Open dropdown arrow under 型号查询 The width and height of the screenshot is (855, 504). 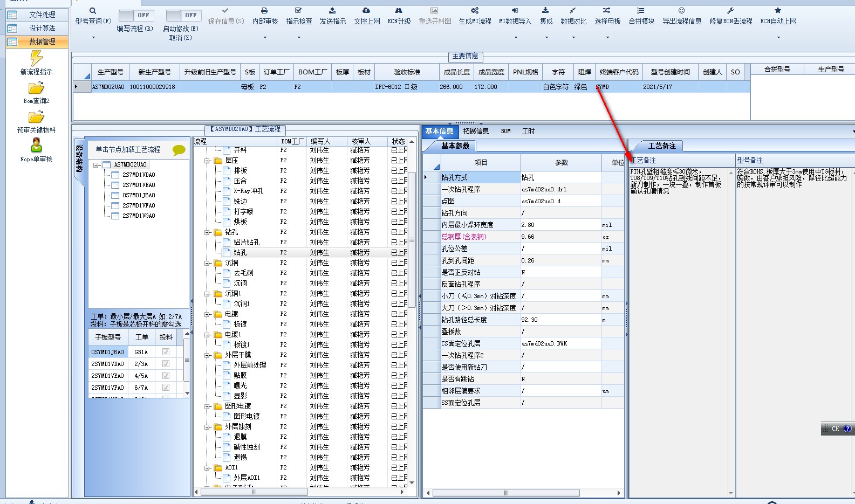93,38
